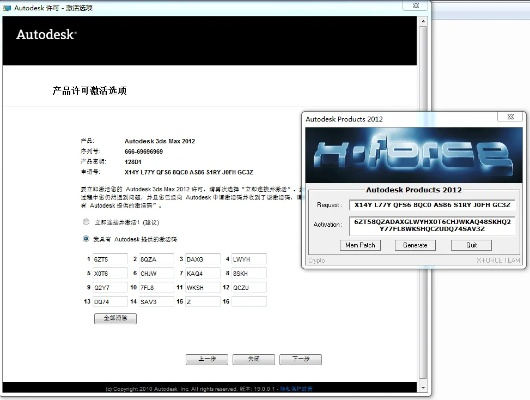Viewport: 530px width, 400px height.
Task: Click activation code field 2
Action: point(156,259)
